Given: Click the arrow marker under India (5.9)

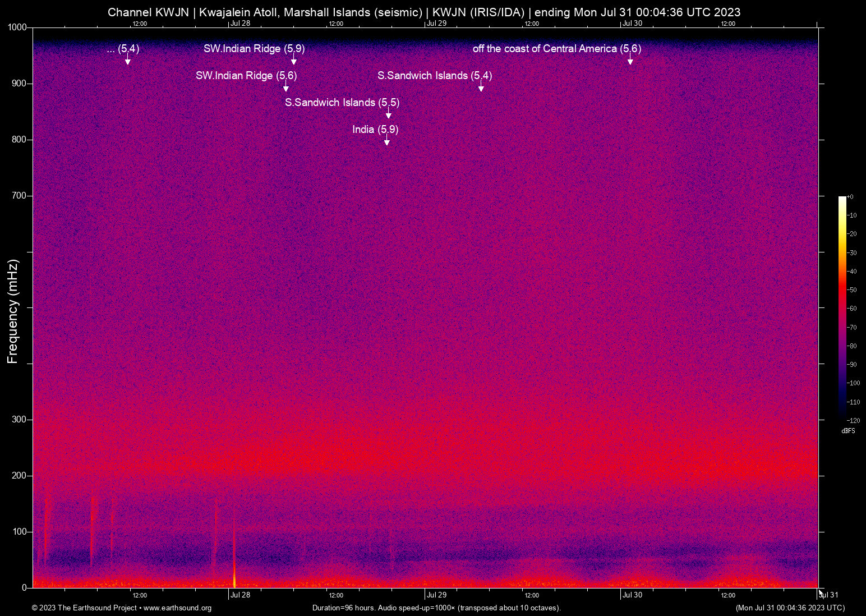Looking at the screenshot, I should point(386,142).
